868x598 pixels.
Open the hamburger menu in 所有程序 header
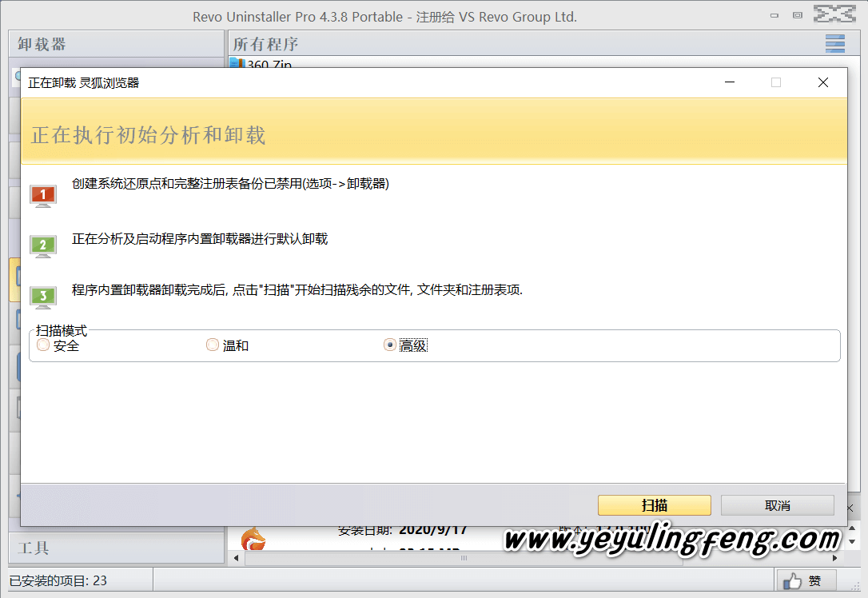(x=834, y=44)
